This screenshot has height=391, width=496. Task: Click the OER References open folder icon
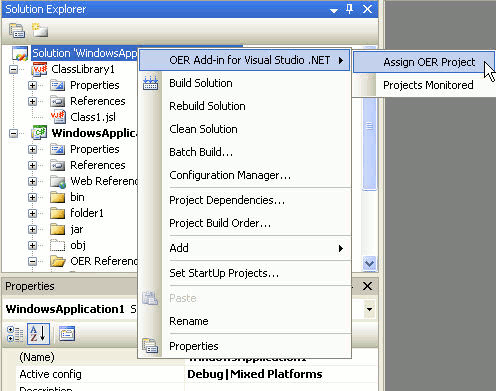pos(58,261)
